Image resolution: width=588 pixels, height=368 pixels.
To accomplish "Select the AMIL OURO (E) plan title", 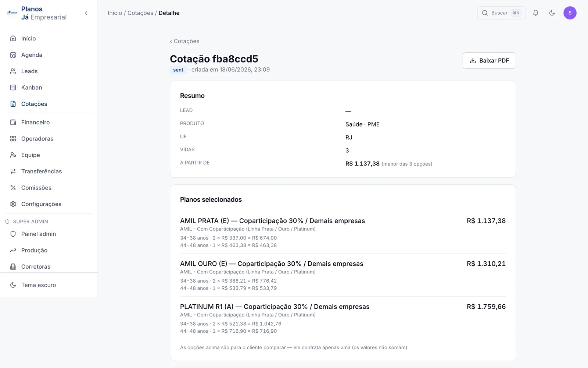I will pos(272,264).
